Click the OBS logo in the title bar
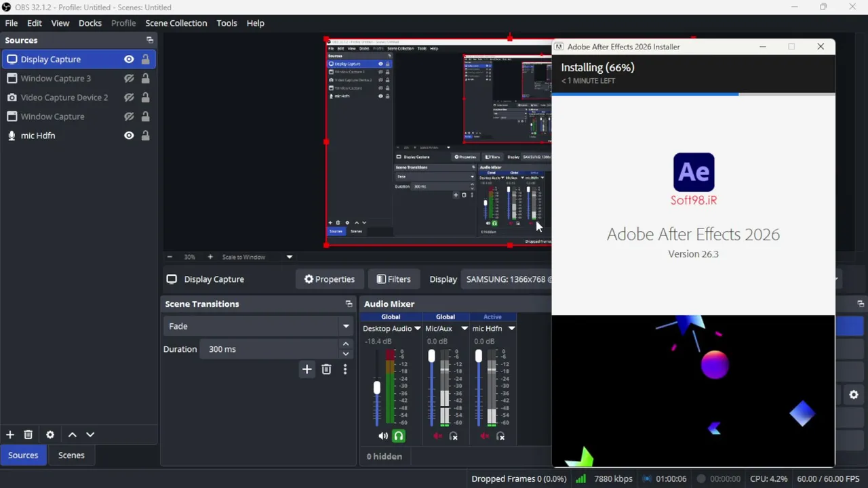 coord(6,7)
